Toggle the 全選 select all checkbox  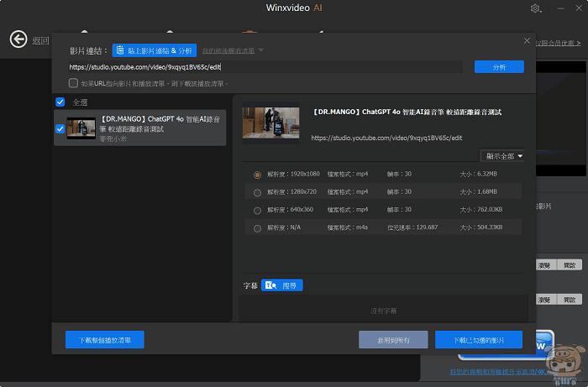coord(60,102)
